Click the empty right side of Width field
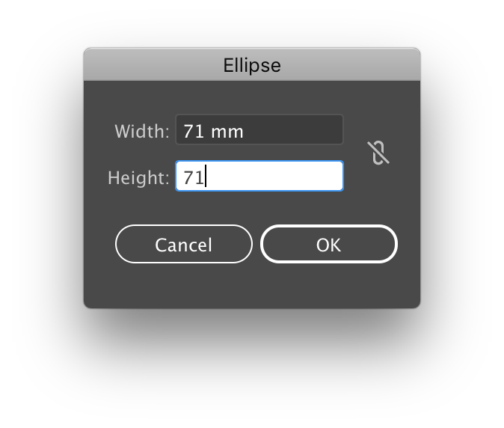Viewport: 504px width, 428px height. tap(292, 130)
